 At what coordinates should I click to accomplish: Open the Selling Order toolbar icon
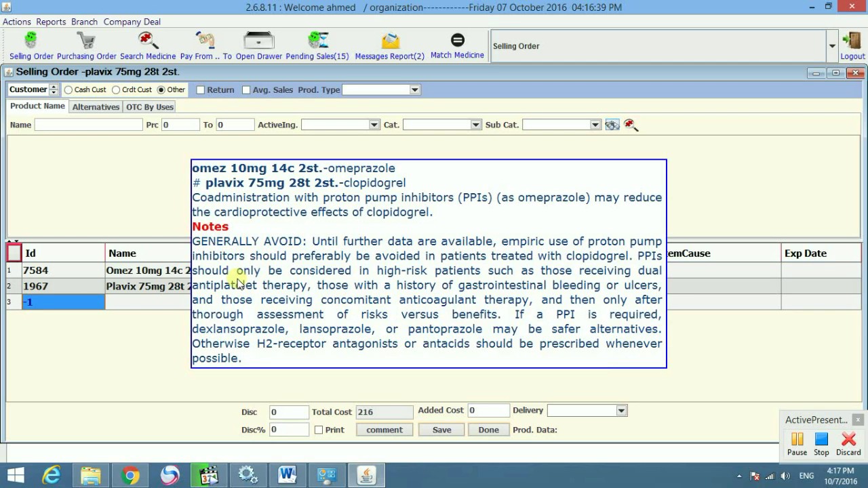pos(31,46)
